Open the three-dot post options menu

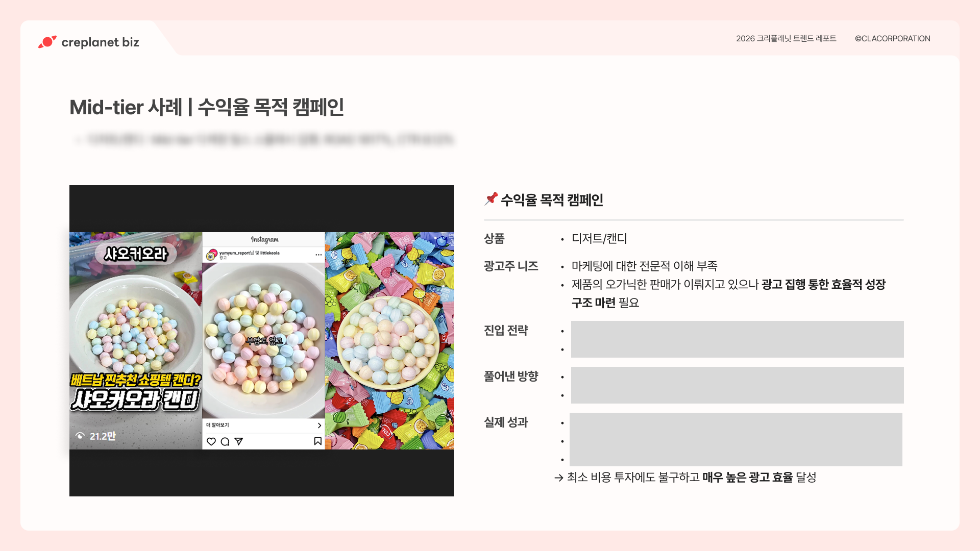(318, 255)
